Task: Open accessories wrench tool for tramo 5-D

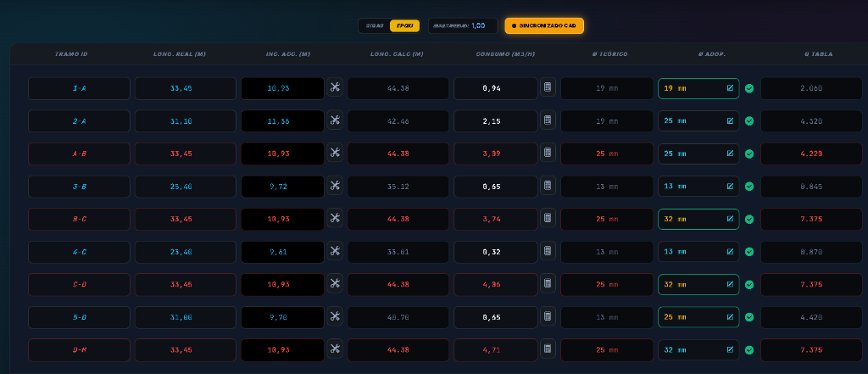Action: 334,316
